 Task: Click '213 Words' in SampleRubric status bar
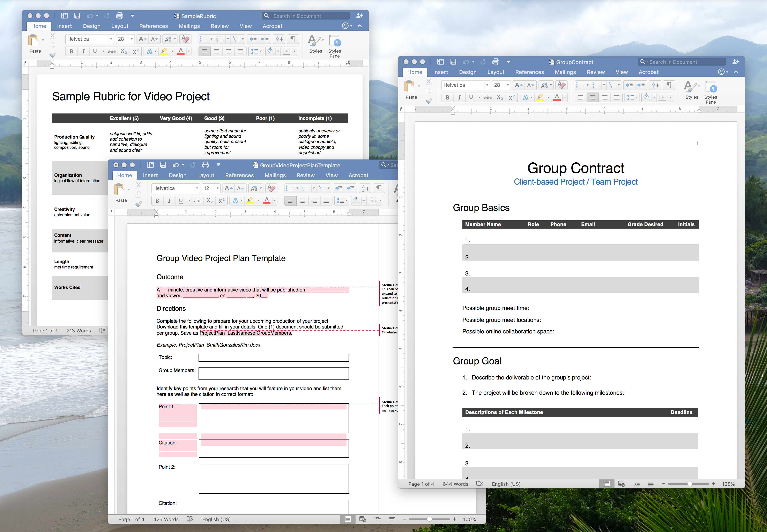pyautogui.click(x=79, y=330)
